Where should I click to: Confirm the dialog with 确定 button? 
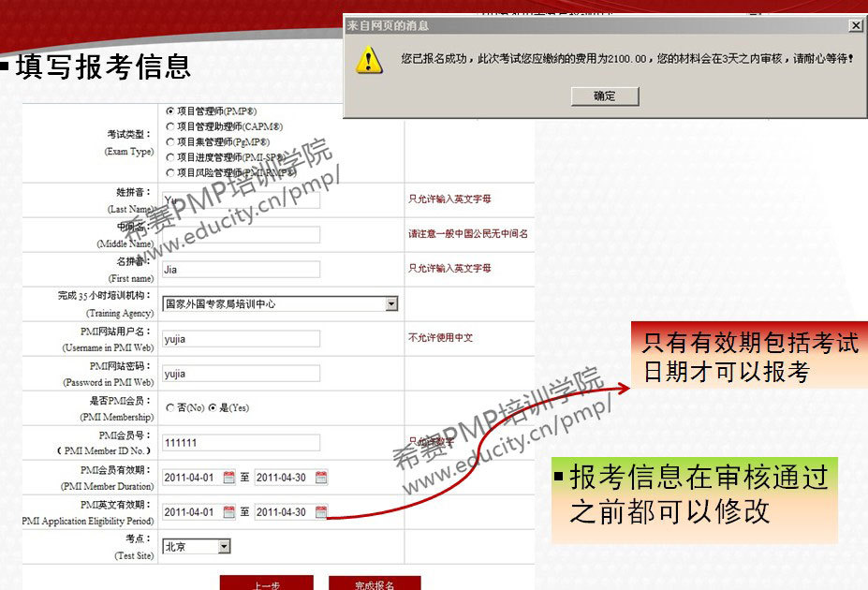(x=605, y=96)
